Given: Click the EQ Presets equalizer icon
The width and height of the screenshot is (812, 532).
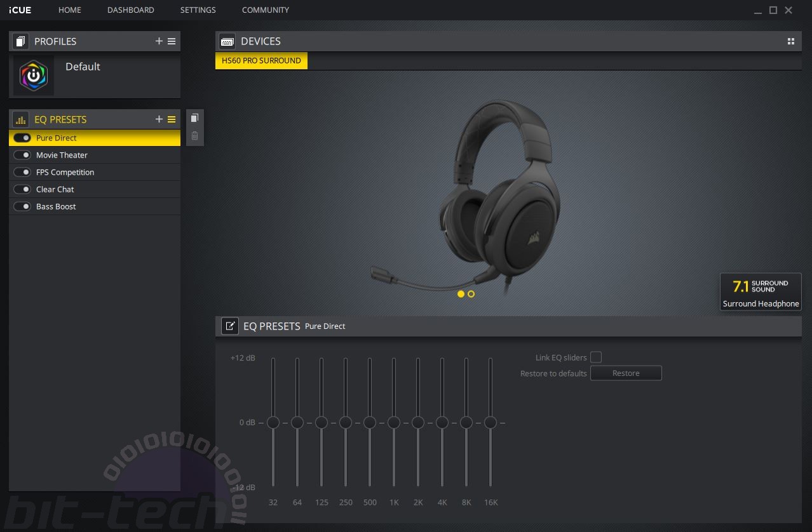Looking at the screenshot, I should pos(21,119).
